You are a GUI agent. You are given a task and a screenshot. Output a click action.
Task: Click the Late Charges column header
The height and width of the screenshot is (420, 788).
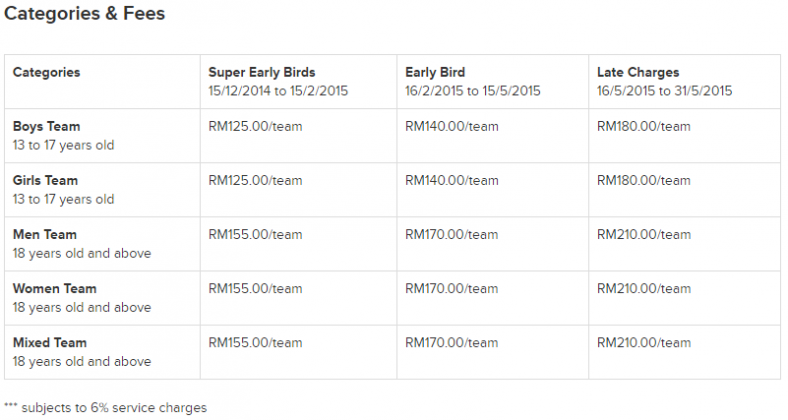[x=638, y=72]
